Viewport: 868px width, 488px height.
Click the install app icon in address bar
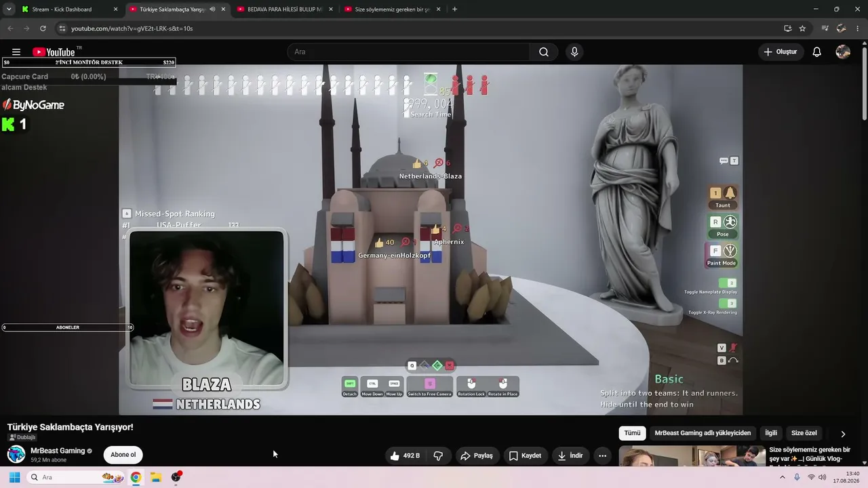(x=787, y=28)
